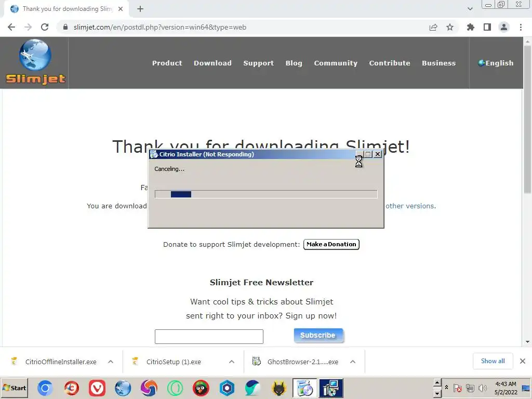View site info via padlock icon
The height and width of the screenshot is (399, 532).
pyautogui.click(x=65, y=27)
